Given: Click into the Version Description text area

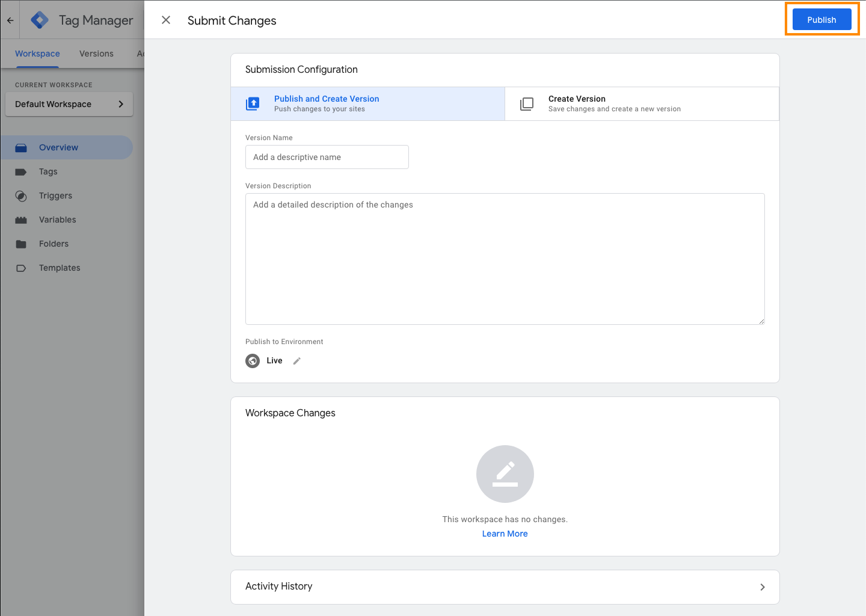Looking at the screenshot, I should [505, 259].
